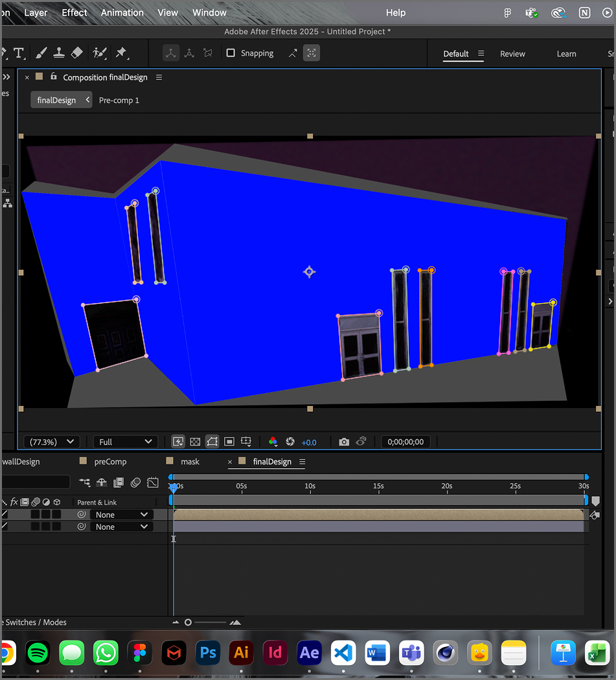Select the Brush tool

(41, 53)
